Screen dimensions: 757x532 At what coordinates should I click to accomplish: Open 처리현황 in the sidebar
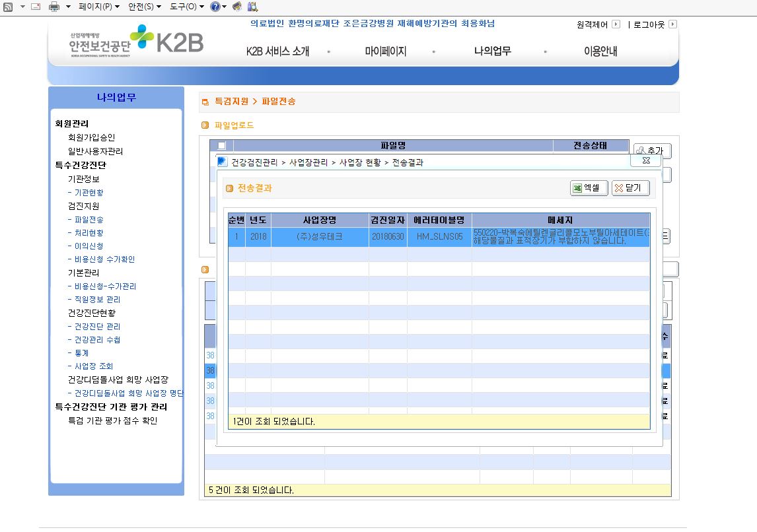point(89,233)
